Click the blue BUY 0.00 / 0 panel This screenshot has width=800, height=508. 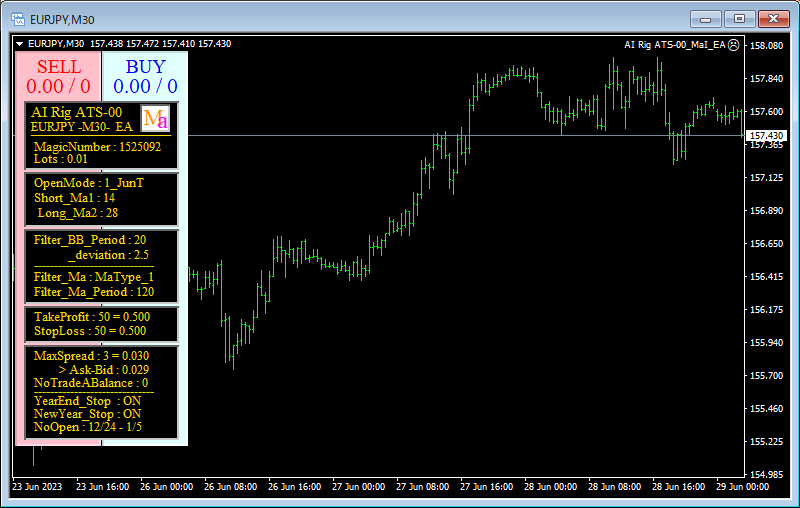(145, 77)
